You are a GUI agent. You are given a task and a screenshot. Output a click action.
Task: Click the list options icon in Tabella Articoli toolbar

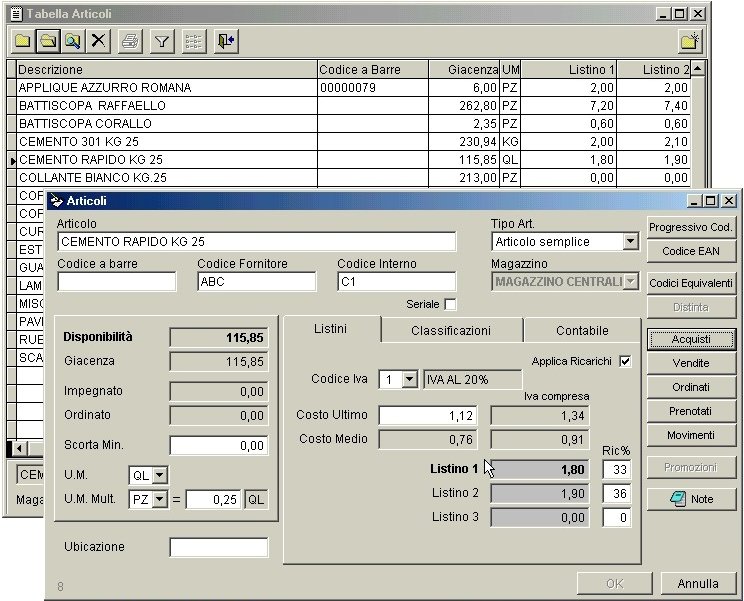pos(194,41)
